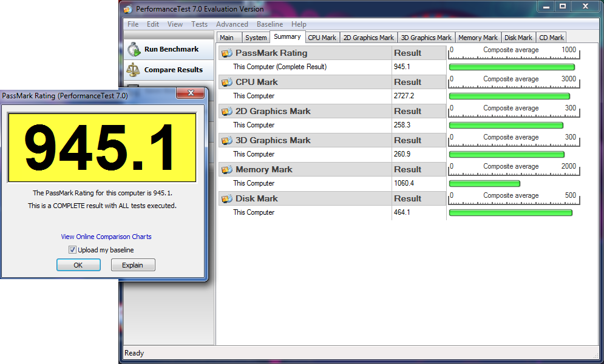
Task: Click the Memory Mark section header text
Action: (264, 169)
